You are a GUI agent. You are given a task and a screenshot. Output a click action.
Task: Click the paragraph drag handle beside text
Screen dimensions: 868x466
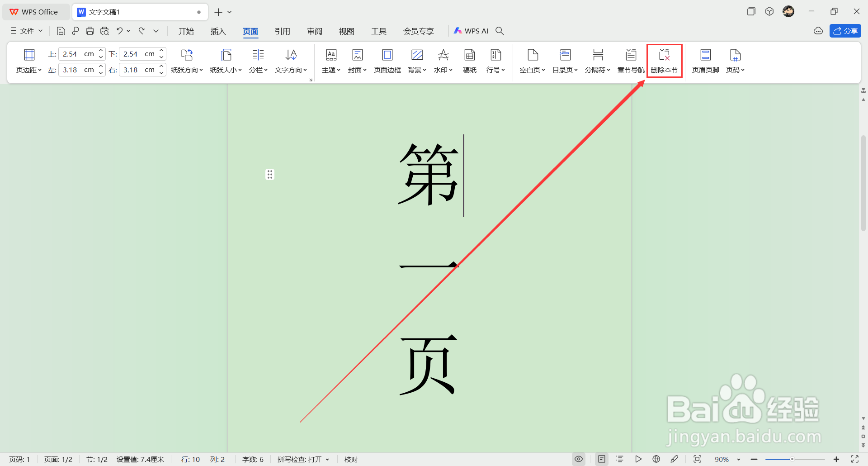coord(270,174)
